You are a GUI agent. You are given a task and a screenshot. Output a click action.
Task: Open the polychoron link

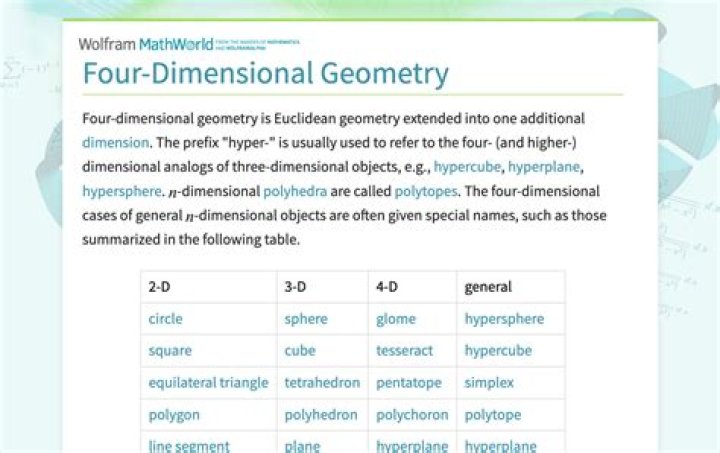pos(412,415)
